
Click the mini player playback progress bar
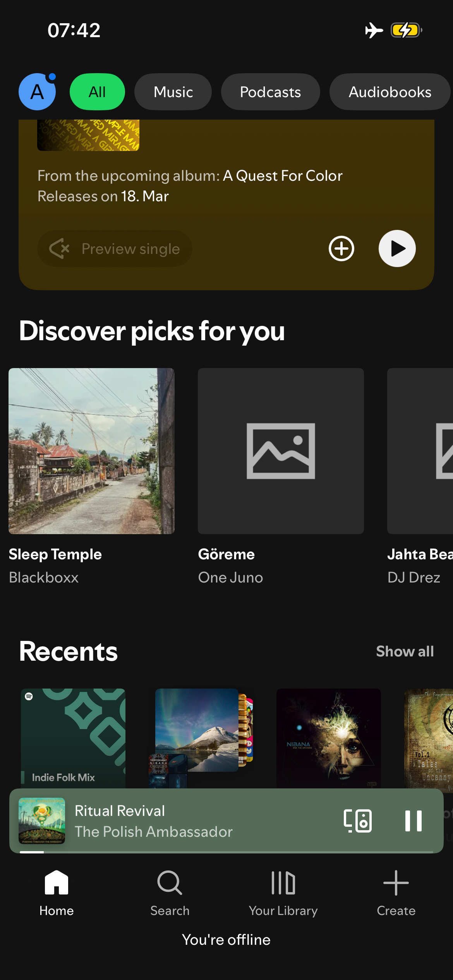(226, 852)
